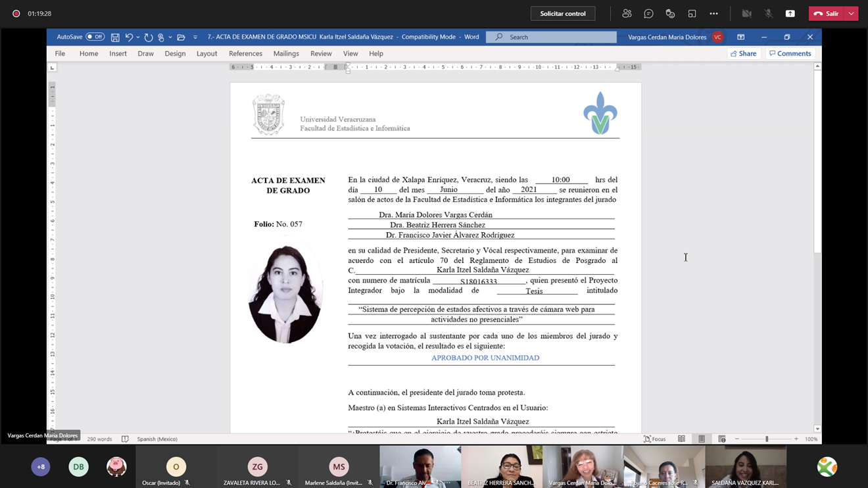Screen dimensions: 868x488
Task: Toggle the microphone mute button
Action: pyautogui.click(x=768, y=14)
